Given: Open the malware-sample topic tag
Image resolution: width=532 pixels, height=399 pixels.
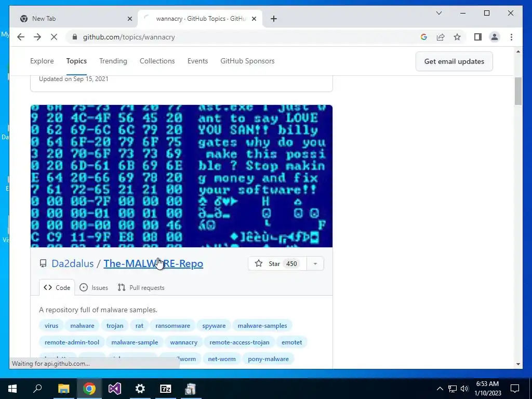Looking at the screenshot, I should click(135, 342).
